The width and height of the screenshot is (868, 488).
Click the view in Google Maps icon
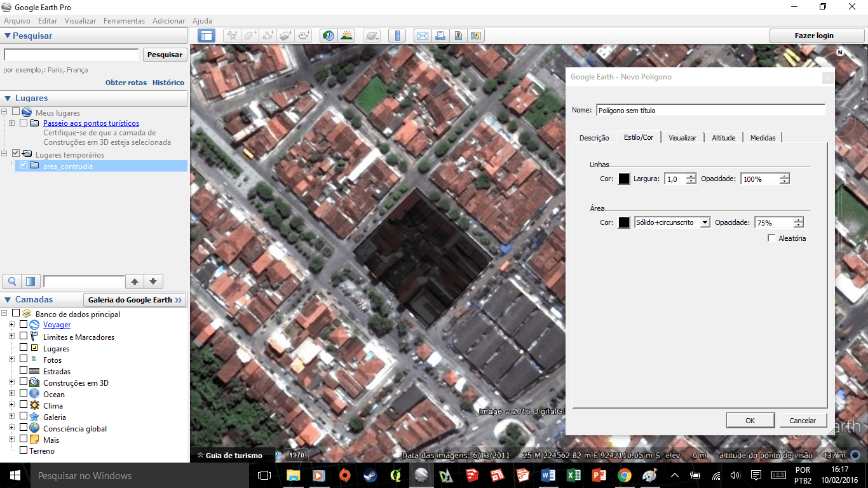(x=476, y=36)
